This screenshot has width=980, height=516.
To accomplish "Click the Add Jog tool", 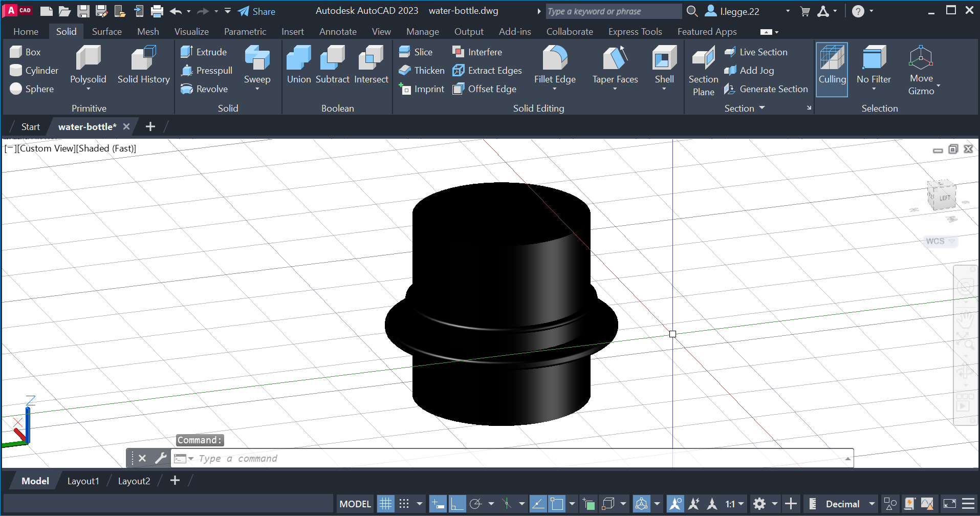I will point(749,70).
